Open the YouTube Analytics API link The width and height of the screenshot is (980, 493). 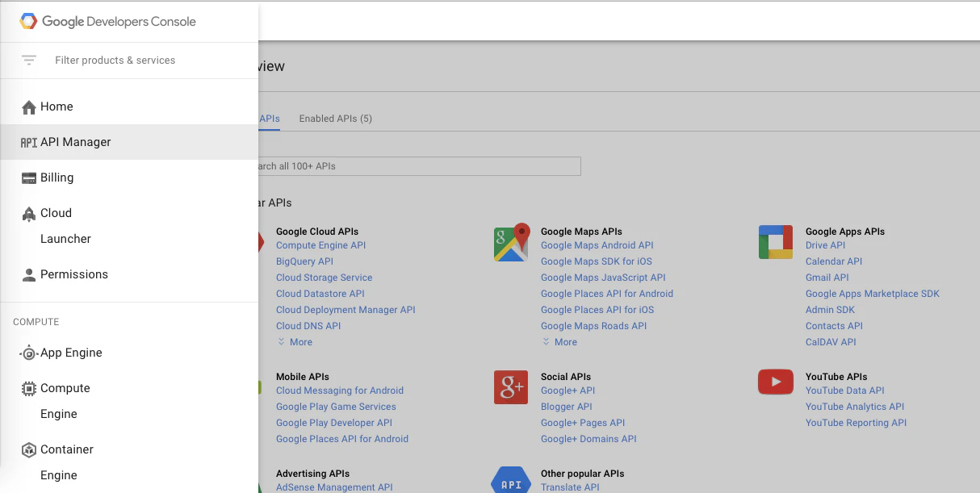click(854, 407)
